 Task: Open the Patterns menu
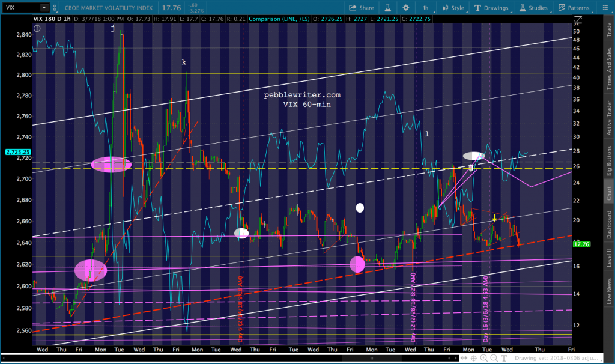coord(575,8)
